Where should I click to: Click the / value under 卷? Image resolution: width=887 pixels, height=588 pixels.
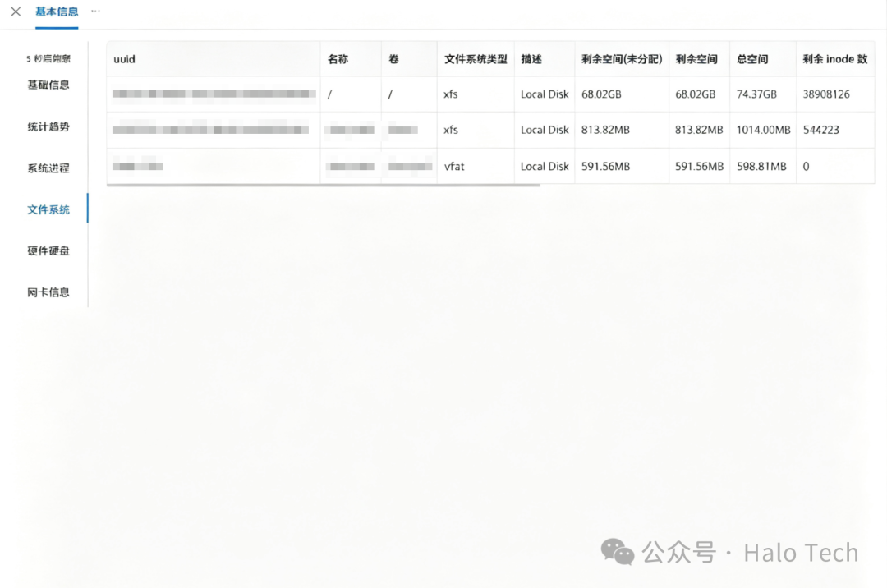[x=390, y=94]
